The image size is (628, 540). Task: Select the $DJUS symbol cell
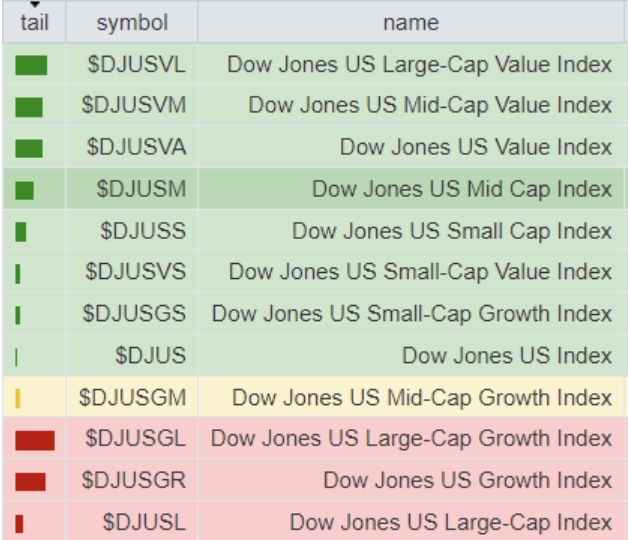[x=150, y=356]
